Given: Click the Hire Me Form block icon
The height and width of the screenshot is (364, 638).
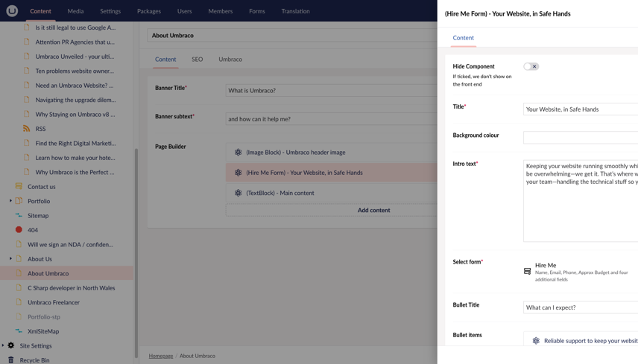Looking at the screenshot, I should (238, 173).
